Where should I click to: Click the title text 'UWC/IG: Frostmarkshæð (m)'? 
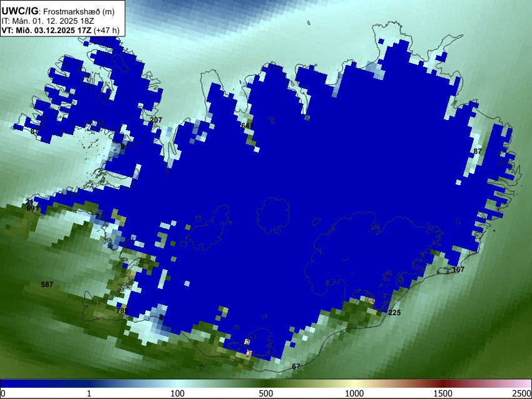(x=58, y=11)
